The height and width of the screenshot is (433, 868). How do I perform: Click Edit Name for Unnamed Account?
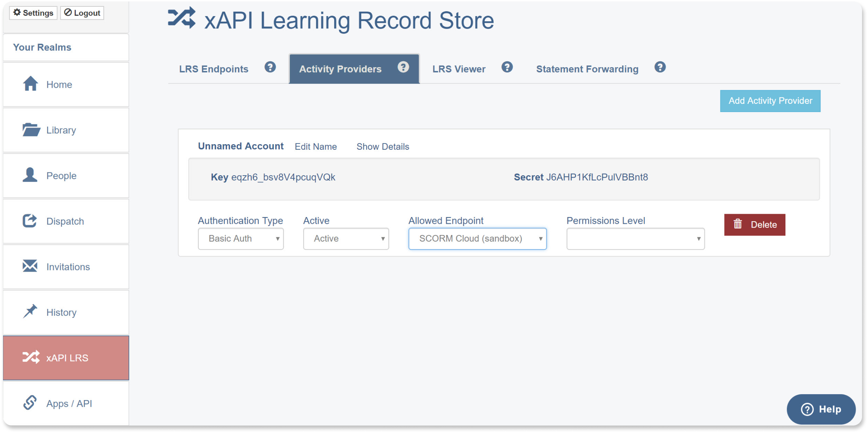tap(316, 146)
